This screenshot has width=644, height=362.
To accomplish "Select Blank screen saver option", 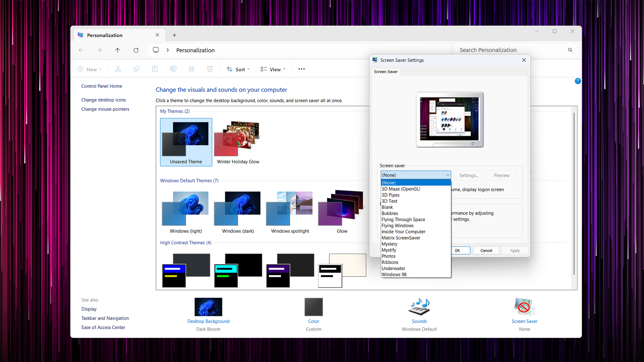I will [416, 207].
